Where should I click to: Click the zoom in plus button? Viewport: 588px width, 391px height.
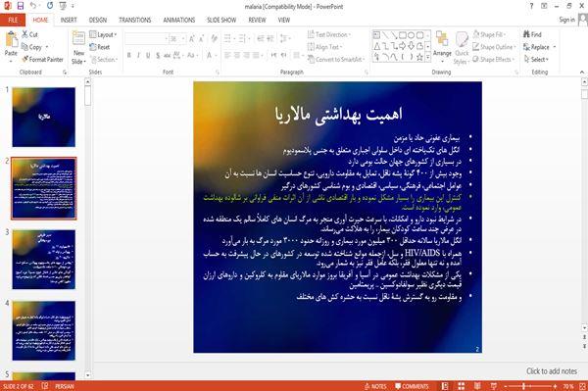click(555, 386)
